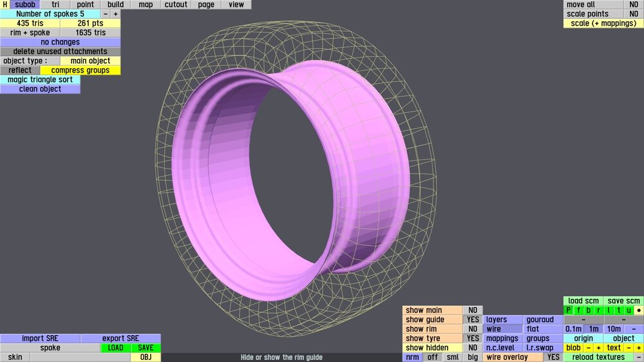Select the P view letter button
The width and height of the screenshot is (644, 362).
[x=569, y=310]
